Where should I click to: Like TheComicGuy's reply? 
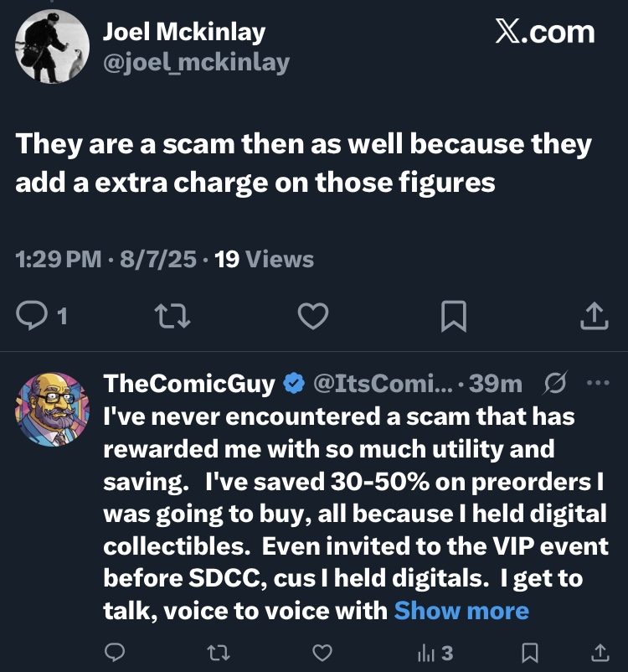tap(322, 653)
